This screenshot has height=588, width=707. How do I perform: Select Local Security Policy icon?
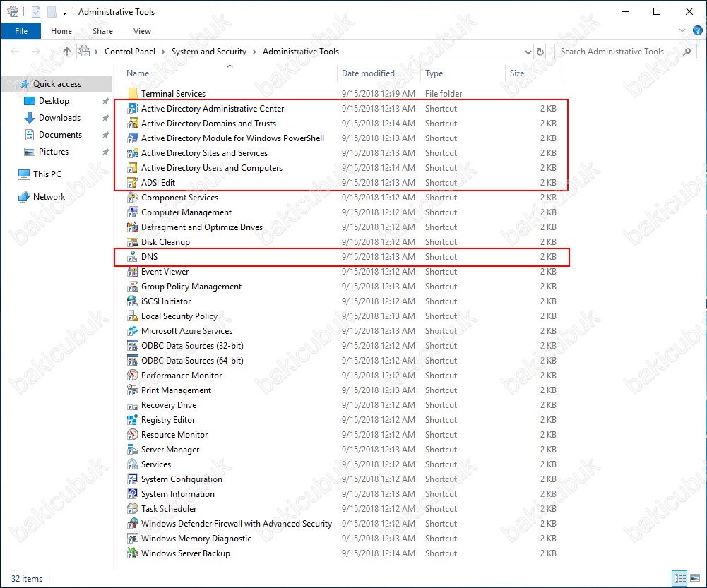pyautogui.click(x=132, y=316)
